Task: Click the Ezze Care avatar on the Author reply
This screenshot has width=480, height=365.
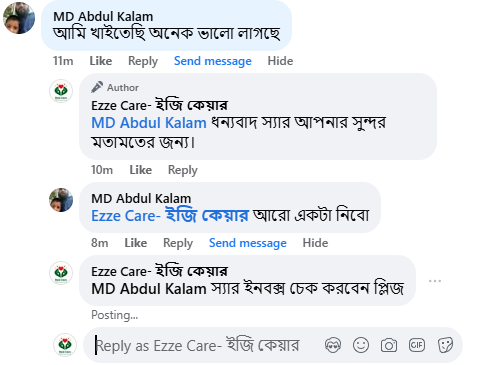Action: (x=61, y=91)
